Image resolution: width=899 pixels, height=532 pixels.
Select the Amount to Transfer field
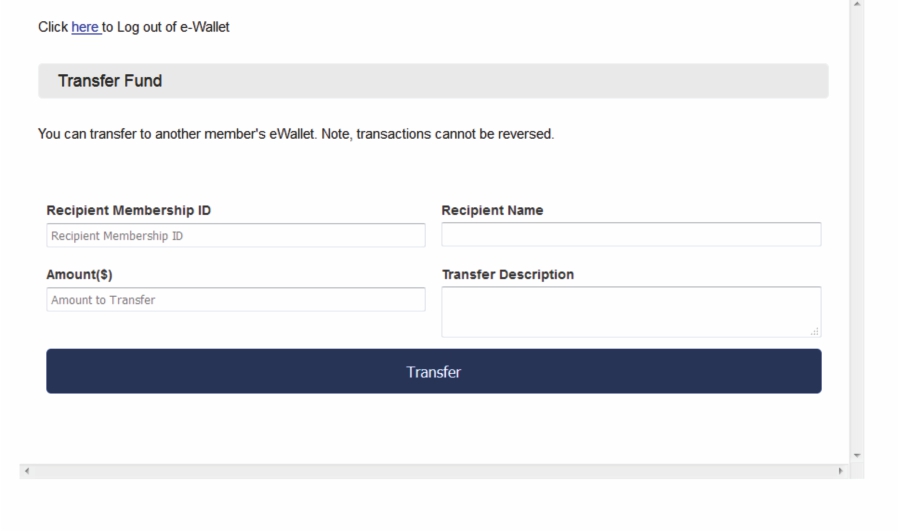point(235,300)
